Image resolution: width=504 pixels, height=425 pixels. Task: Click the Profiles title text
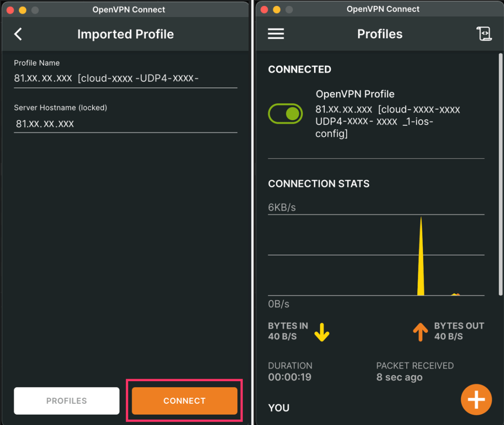coord(379,34)
